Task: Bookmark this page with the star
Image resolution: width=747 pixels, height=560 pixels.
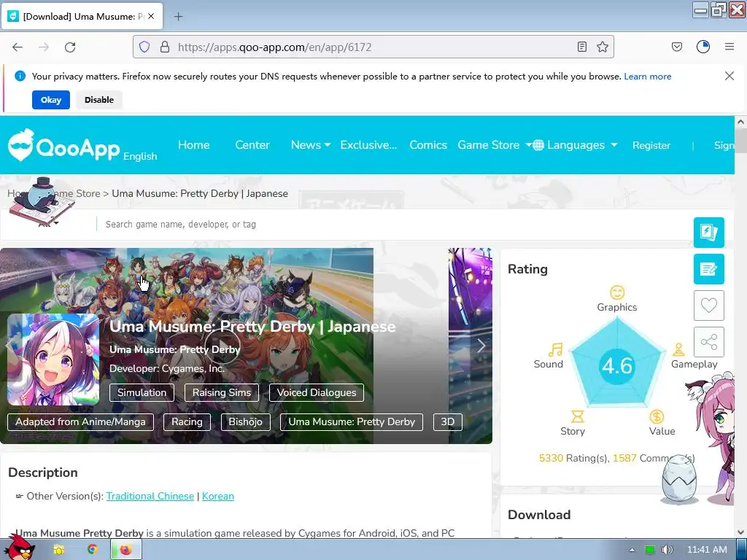Action: pos(602,47)
